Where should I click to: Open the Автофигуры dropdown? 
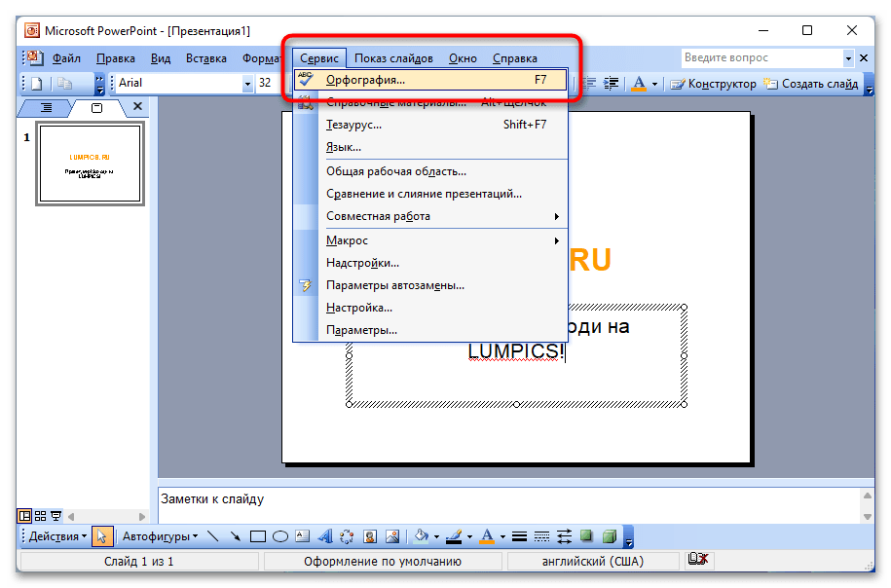[161, 536]
